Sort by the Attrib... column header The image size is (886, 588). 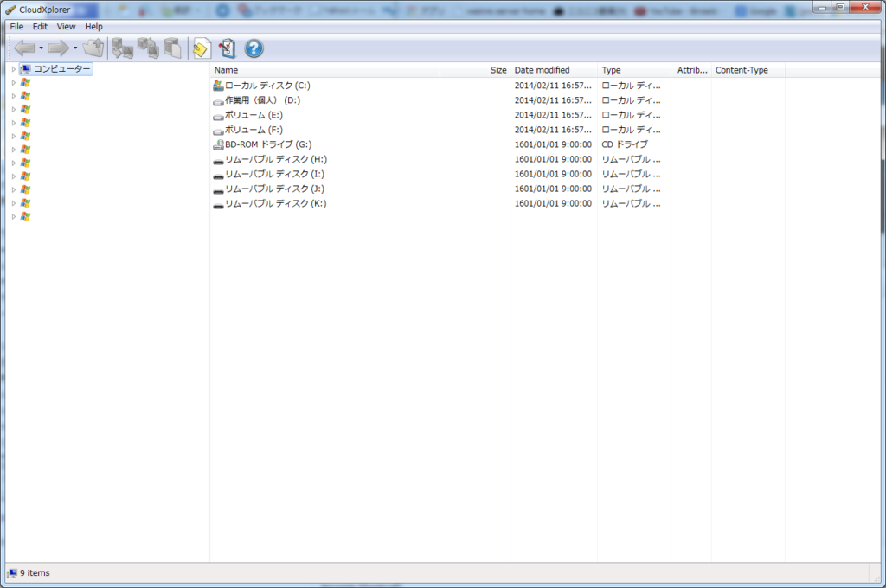pyautogui.click(x=691, y=70)
